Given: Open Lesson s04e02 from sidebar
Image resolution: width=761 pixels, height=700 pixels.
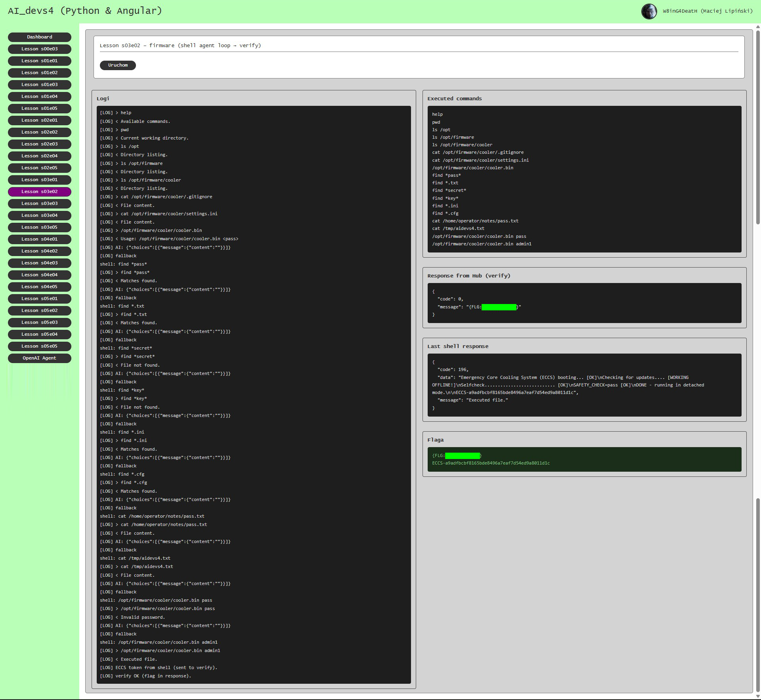Looking at the screenshot, I should 40,251.
